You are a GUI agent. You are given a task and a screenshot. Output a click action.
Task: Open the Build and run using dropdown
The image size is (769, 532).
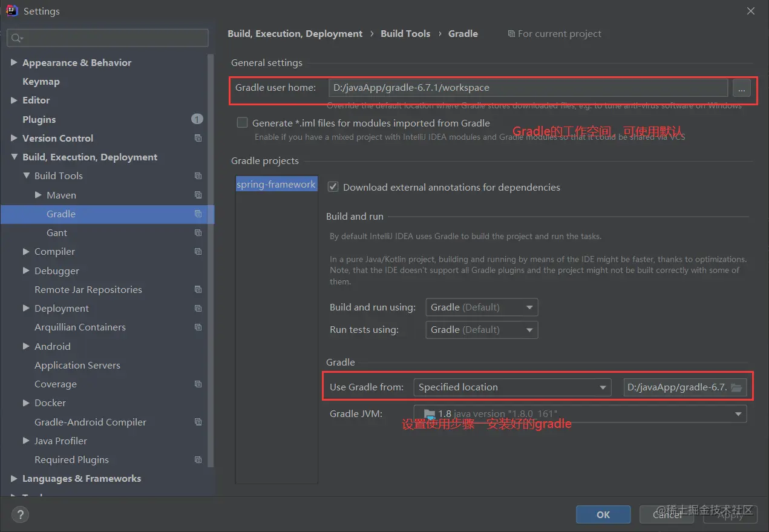pos(482,307)
